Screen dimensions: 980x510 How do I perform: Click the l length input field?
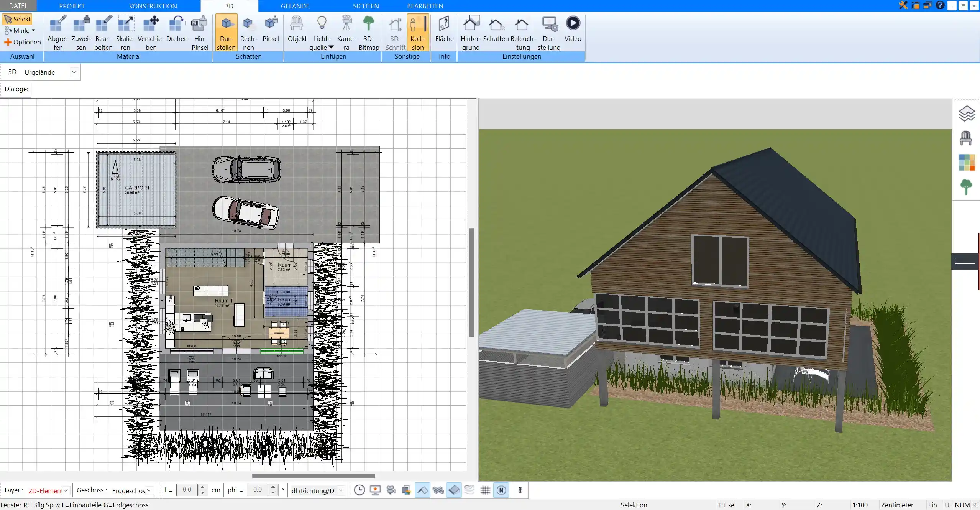point(187,490)
